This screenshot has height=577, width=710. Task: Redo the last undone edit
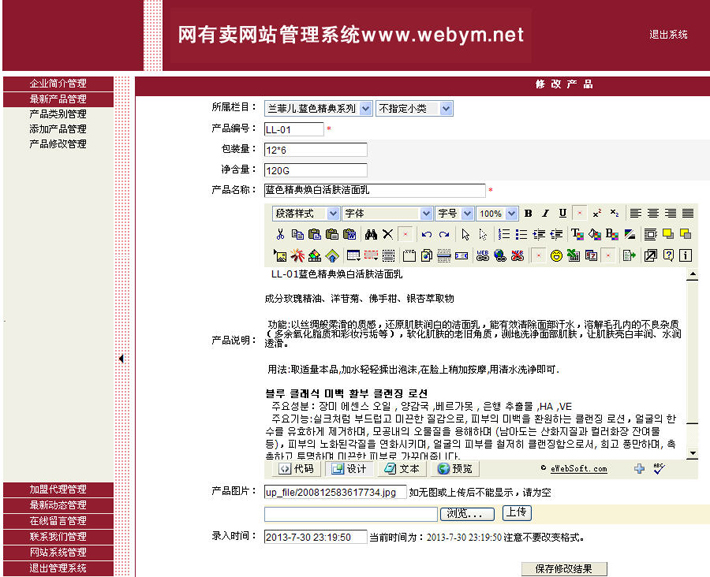[444, 234]
